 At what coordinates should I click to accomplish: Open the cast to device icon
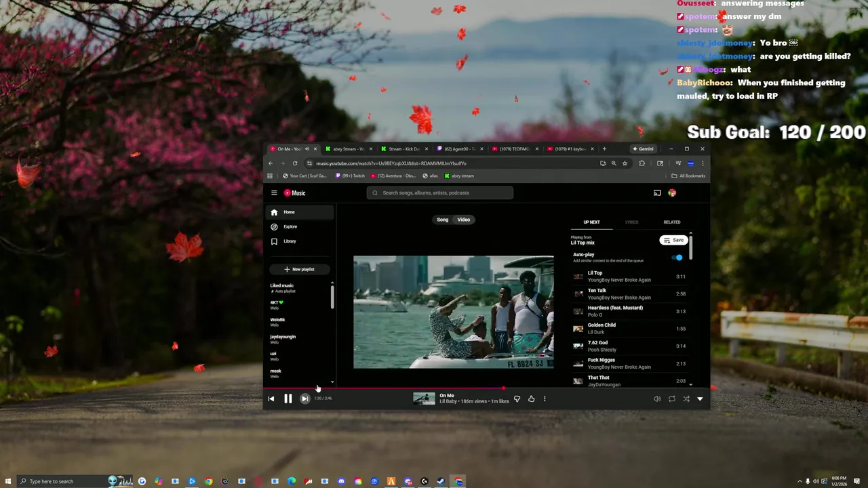click(x=657, y=193)
